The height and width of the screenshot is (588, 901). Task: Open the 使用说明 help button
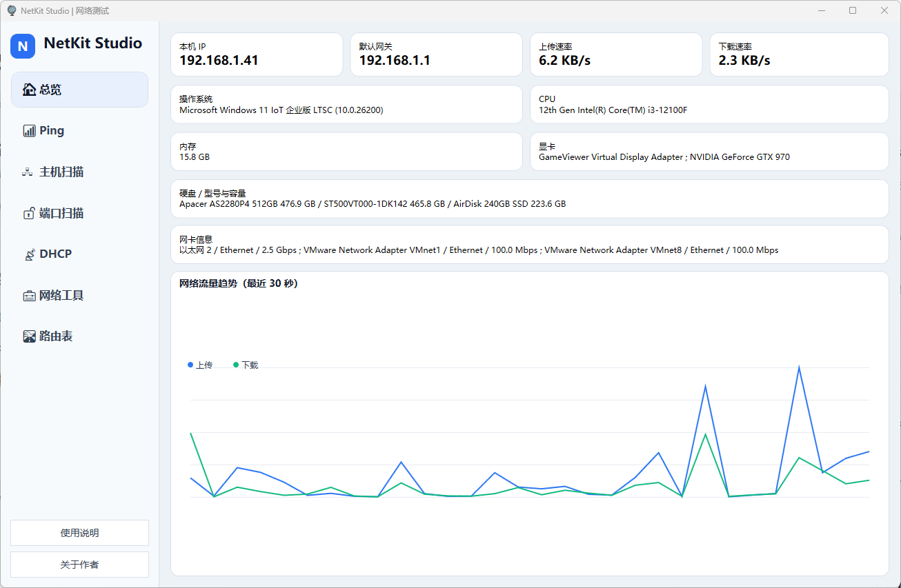click(79, 533)
